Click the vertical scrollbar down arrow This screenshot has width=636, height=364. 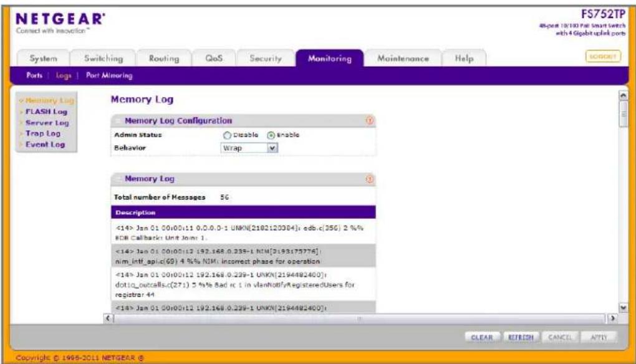(623, 308)
